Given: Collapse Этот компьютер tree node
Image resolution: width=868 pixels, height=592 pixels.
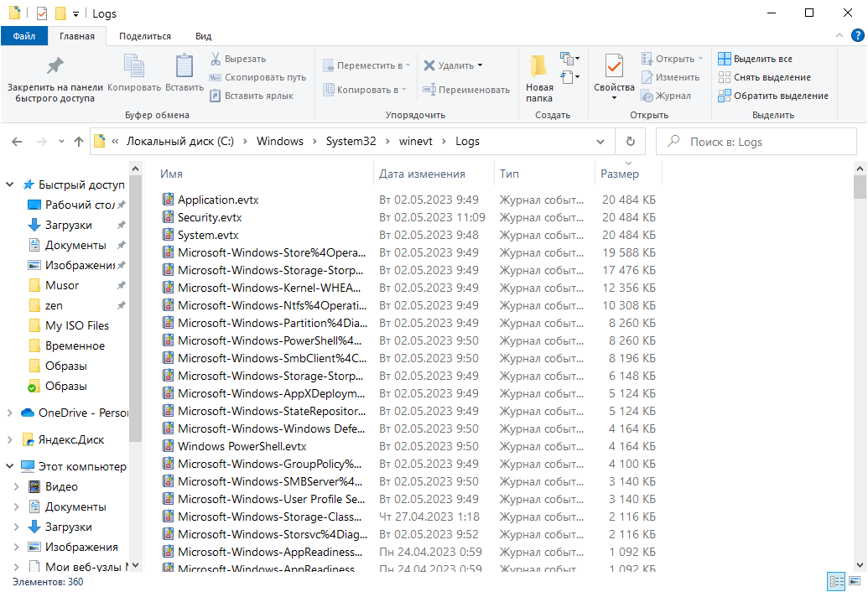Looking at the screenshot, I should pyautogui.click(x=9, y=466).
